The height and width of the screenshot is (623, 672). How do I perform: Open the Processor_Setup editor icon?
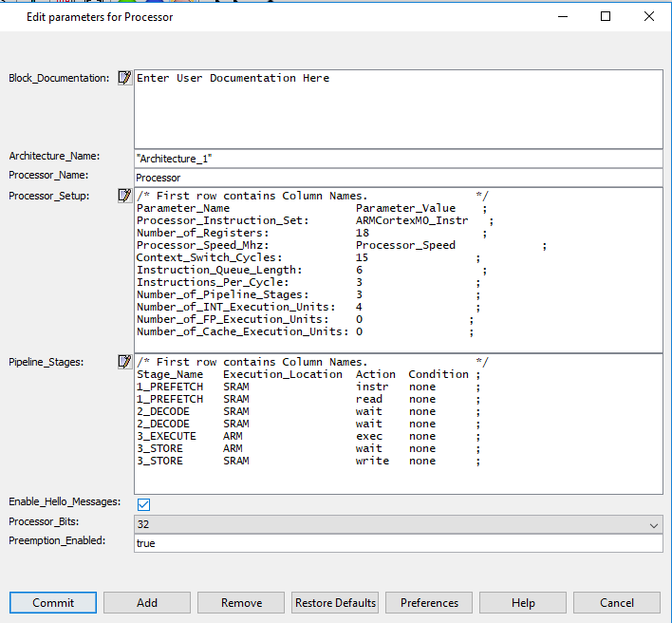(x=124, y=196)
